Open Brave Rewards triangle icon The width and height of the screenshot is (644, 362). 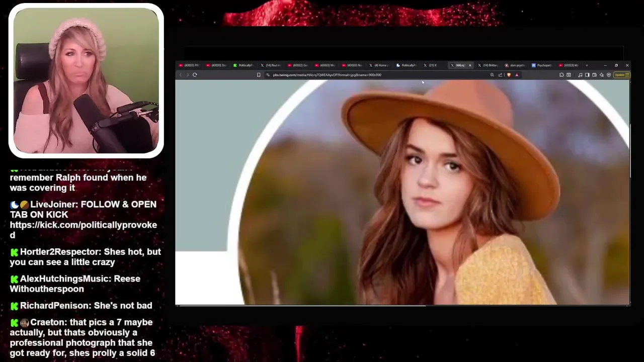[517, 75]
